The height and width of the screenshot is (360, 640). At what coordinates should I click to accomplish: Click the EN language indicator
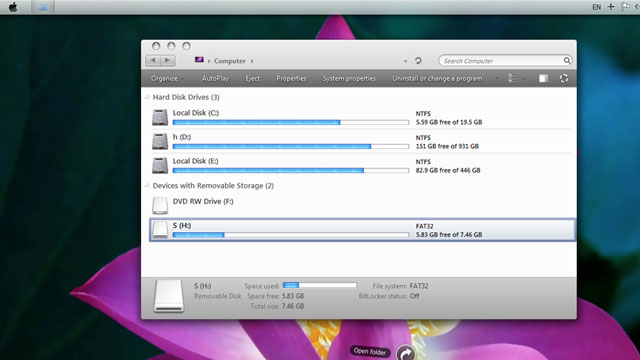coord(596,7)
